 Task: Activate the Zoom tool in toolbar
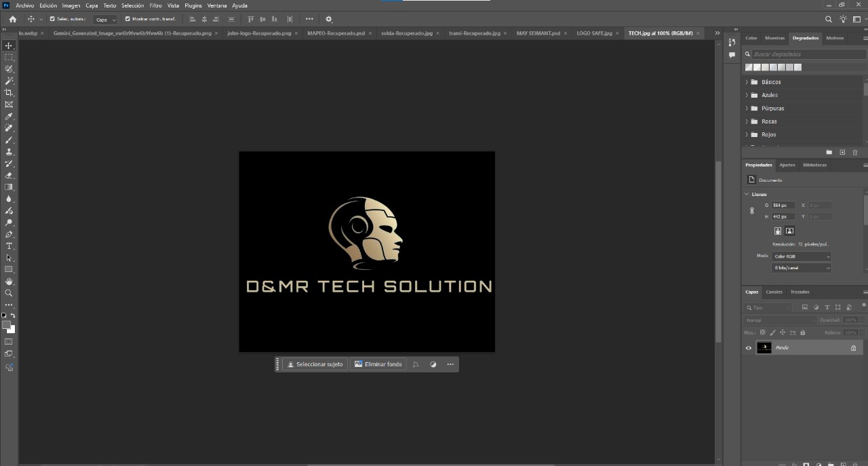pos(9,293)
